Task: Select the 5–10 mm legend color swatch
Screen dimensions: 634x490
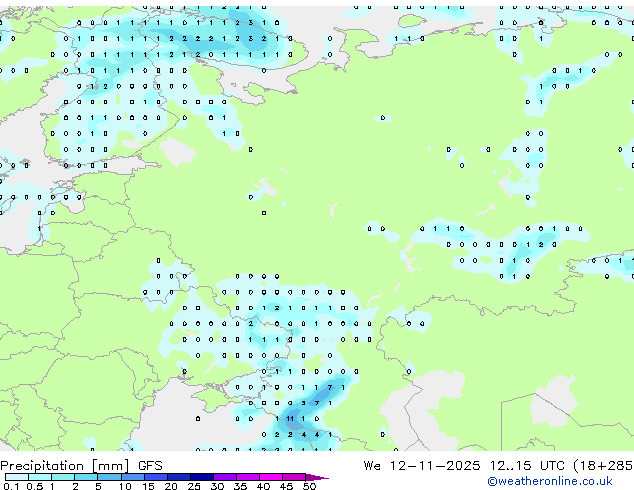Action: click(109, 477)
